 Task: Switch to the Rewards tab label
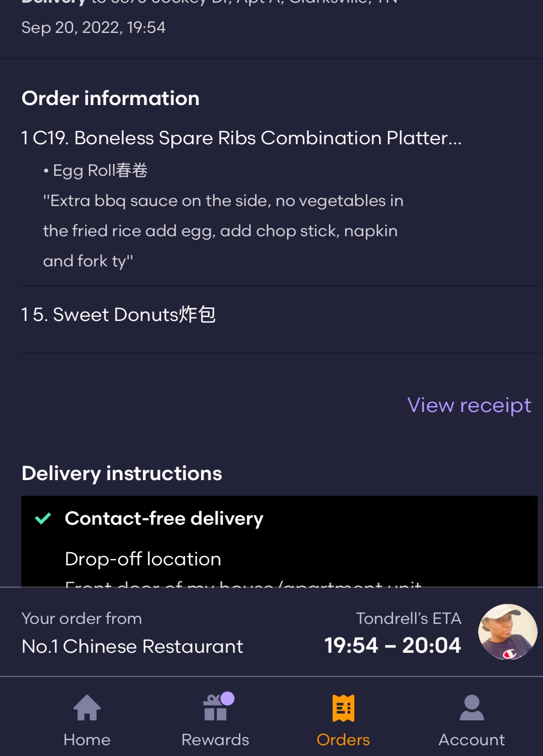(x=215, y=740)
